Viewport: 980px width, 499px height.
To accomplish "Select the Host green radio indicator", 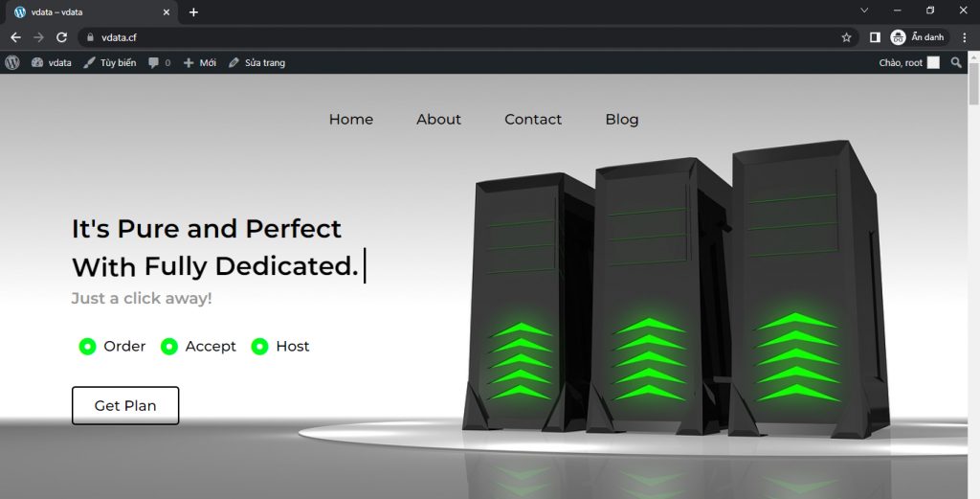I will 259,347.
